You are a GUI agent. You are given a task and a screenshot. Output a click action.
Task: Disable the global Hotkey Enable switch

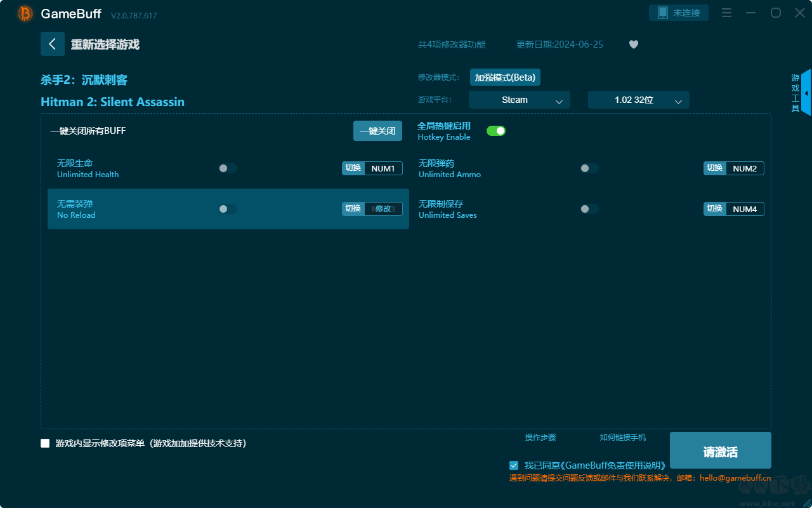click(x=496, y=131)
